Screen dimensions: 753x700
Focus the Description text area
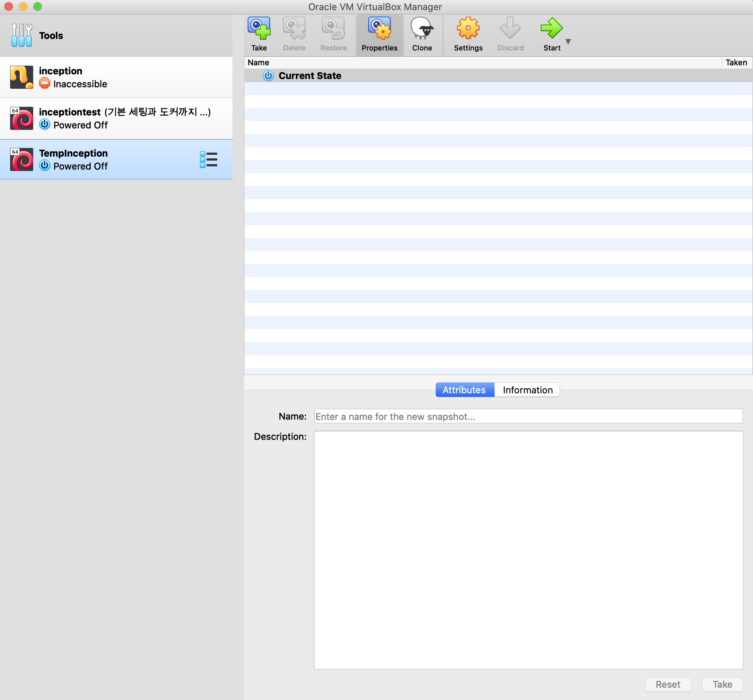528,550
